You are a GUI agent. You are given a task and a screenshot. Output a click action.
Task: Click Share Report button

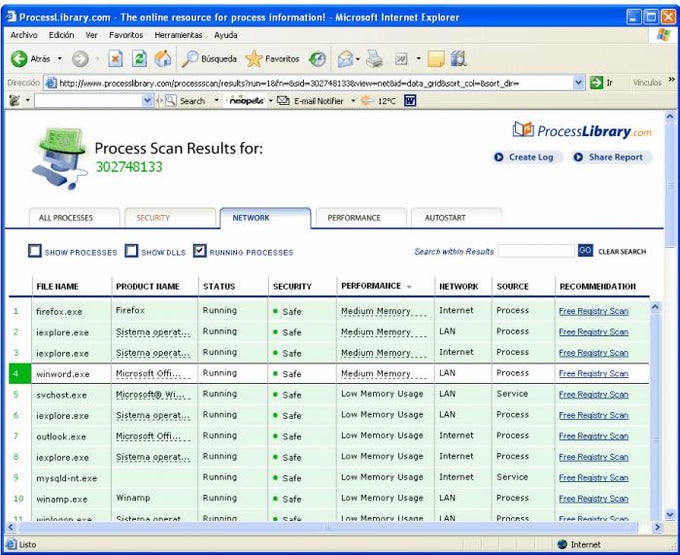click(609, 157)
